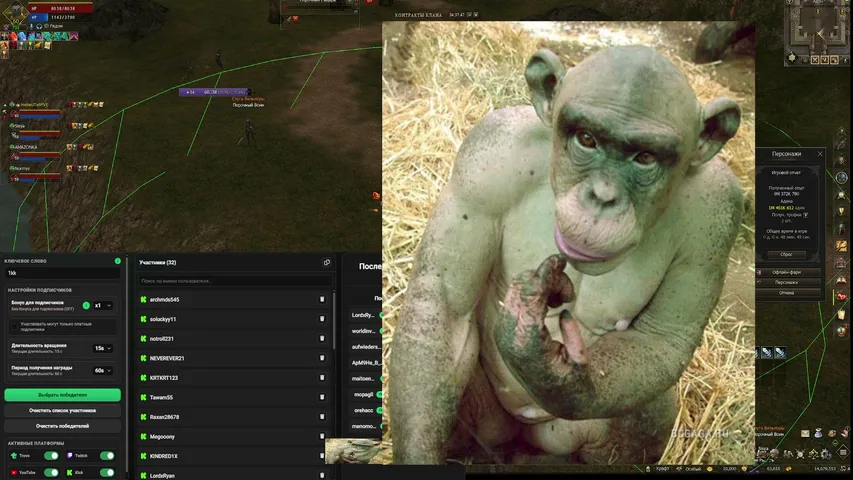Click the first blue feather skill slot
Viewport: 853px width, 480px height.
point(767,353)
